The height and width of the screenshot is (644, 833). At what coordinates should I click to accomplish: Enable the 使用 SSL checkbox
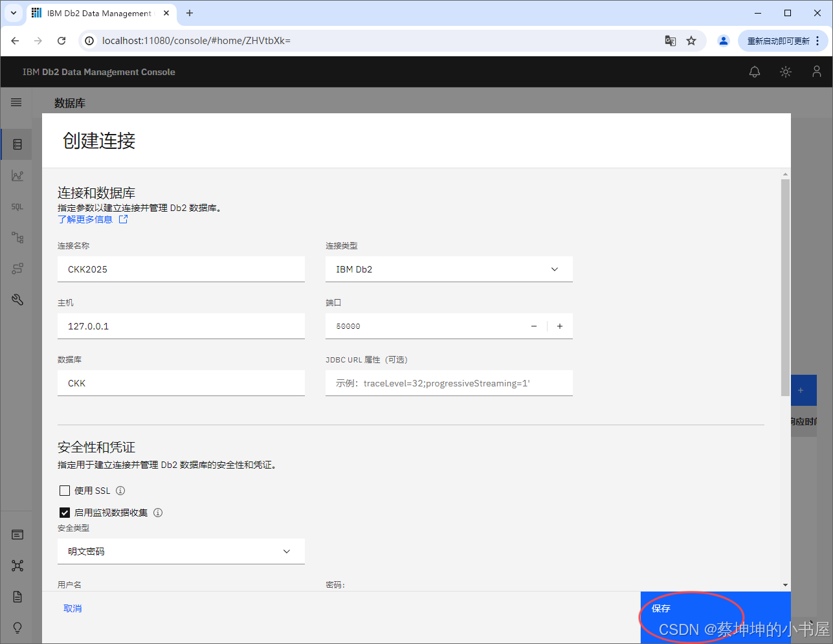tap(65, 490)
